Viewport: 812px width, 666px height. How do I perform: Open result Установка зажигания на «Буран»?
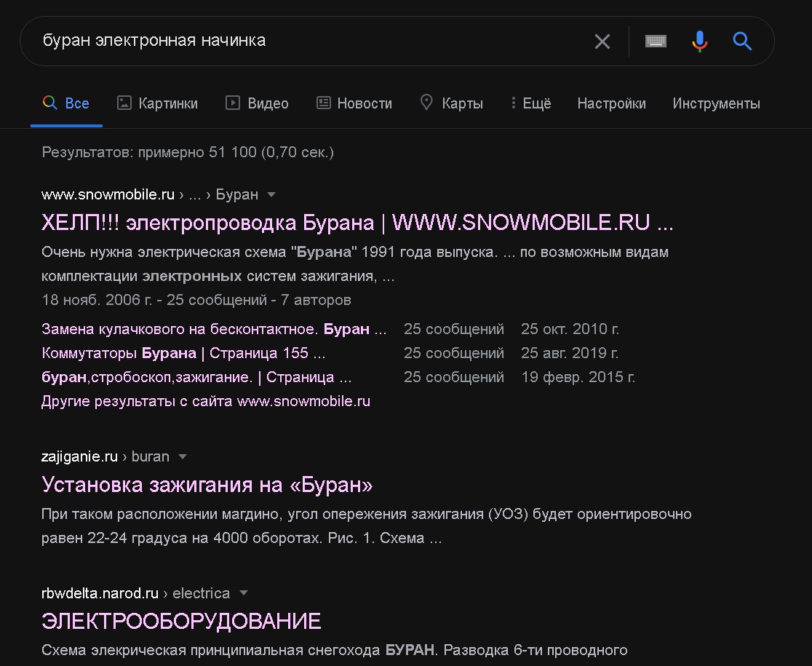(x=207, y=485)
